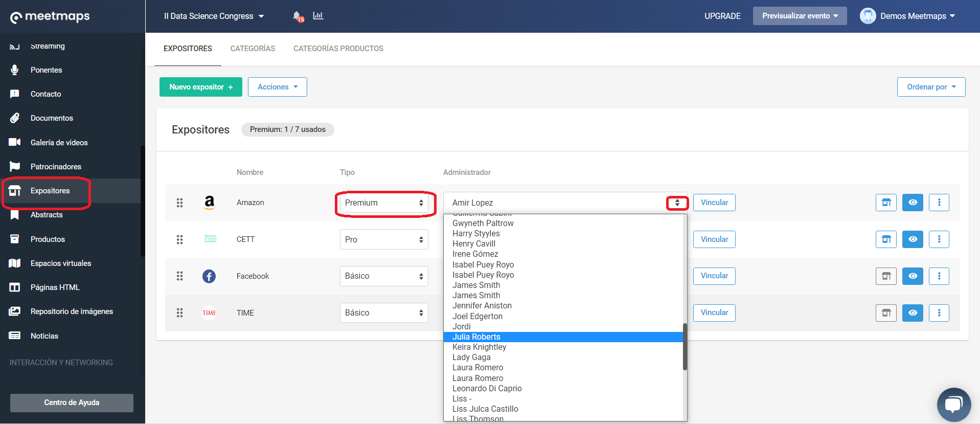
Task: Open the Centro de Ayuda button
Action: 72,403
